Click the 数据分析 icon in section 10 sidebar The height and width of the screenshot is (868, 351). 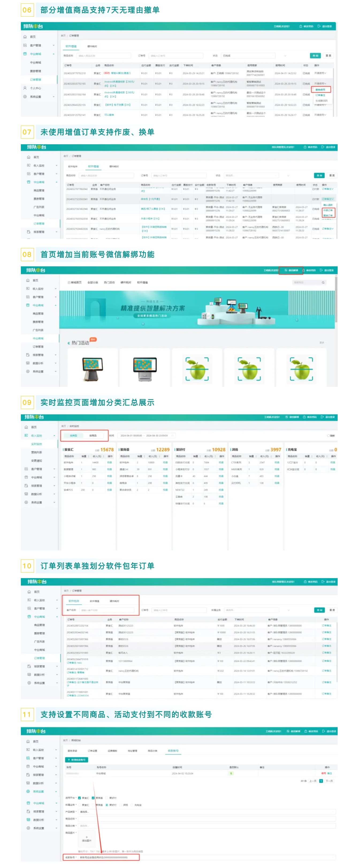click(x=29, y=675)
